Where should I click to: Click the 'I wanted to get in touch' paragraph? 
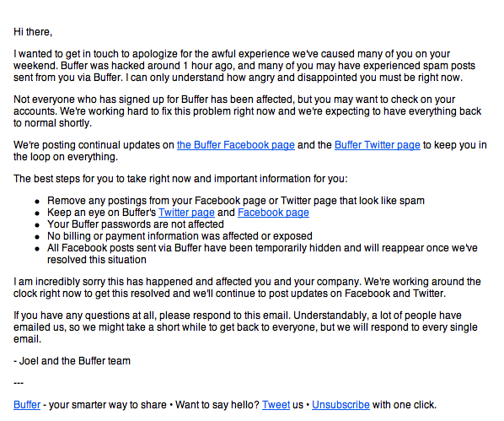pyautogui.click(x=244, y=66)
